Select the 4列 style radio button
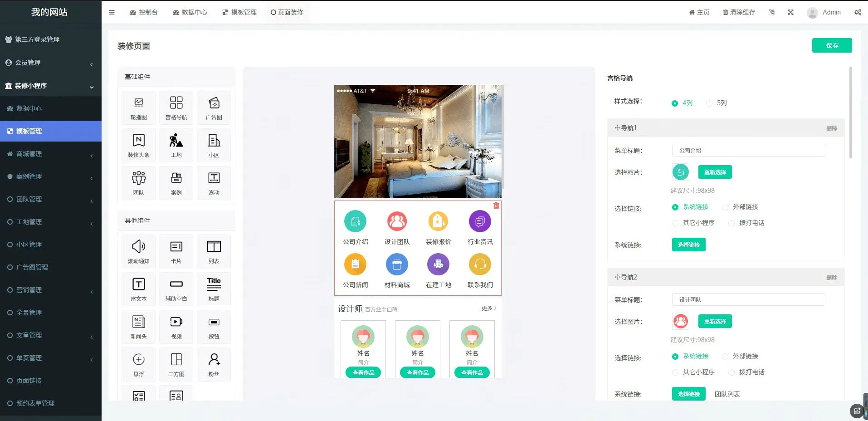This screenshot has width=868, height=421. [674, 103]
